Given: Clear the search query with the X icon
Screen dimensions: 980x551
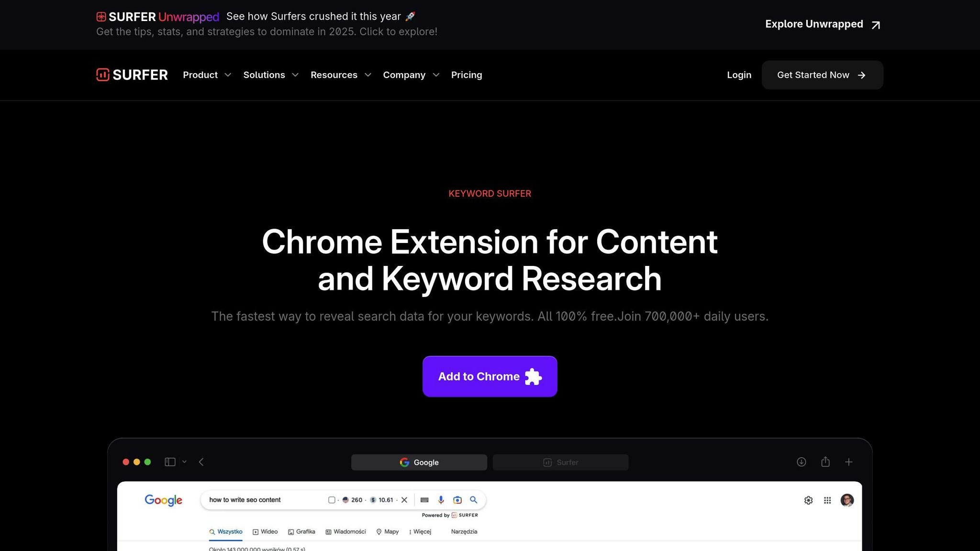Looking at the screenshot, I should point(404,500).
